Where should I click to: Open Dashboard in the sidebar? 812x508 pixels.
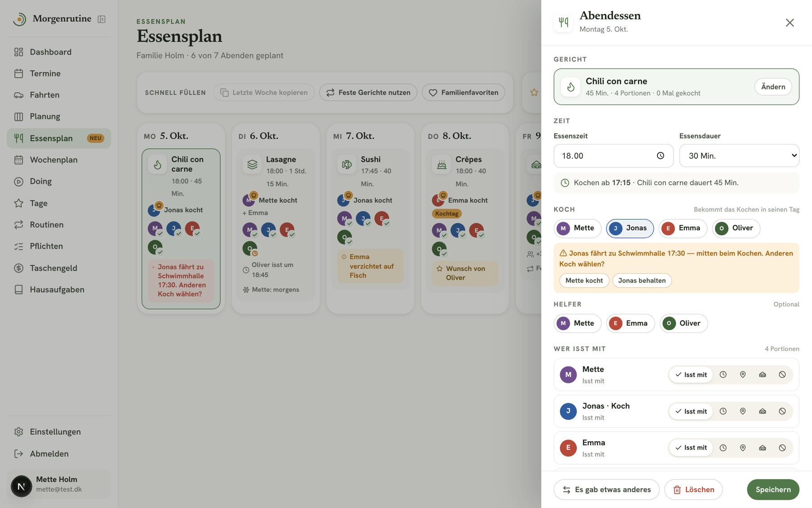click(59, 52)
